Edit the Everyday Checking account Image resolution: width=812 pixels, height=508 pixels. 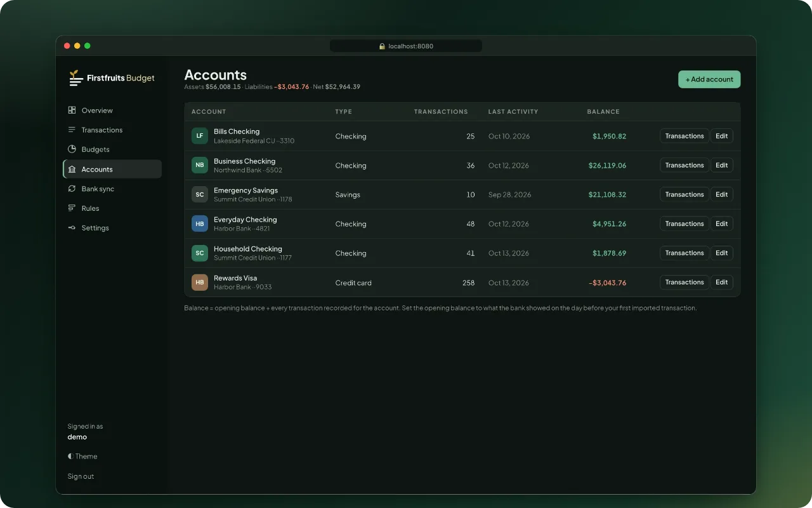[722, 224]
